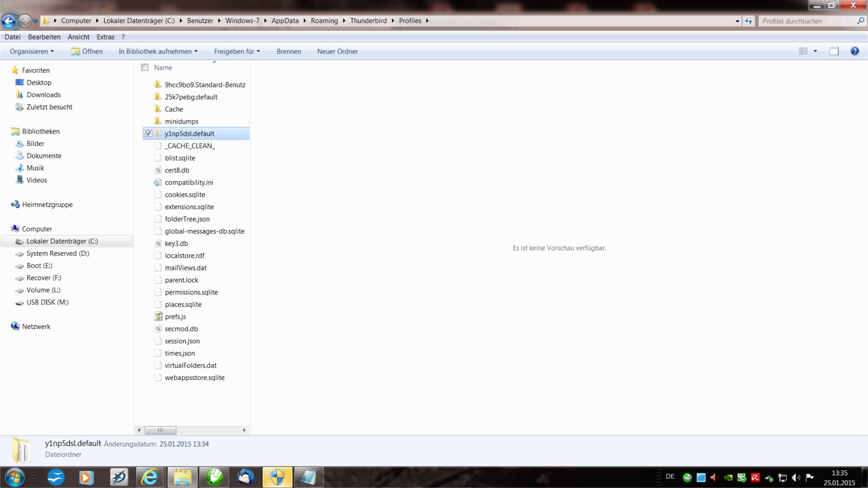Click the Neuer Ordner button
Viewport: 868px width, 488px height.
pyautogui.click(x=337, y=51)
